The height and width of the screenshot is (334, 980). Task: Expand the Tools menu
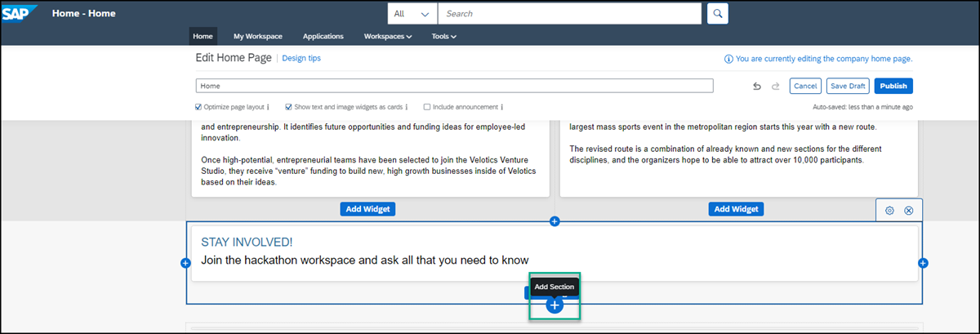pos(443,36)
